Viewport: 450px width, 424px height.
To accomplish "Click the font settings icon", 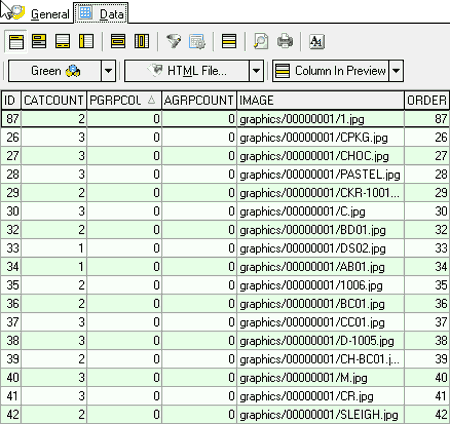I will coord(317,42).
